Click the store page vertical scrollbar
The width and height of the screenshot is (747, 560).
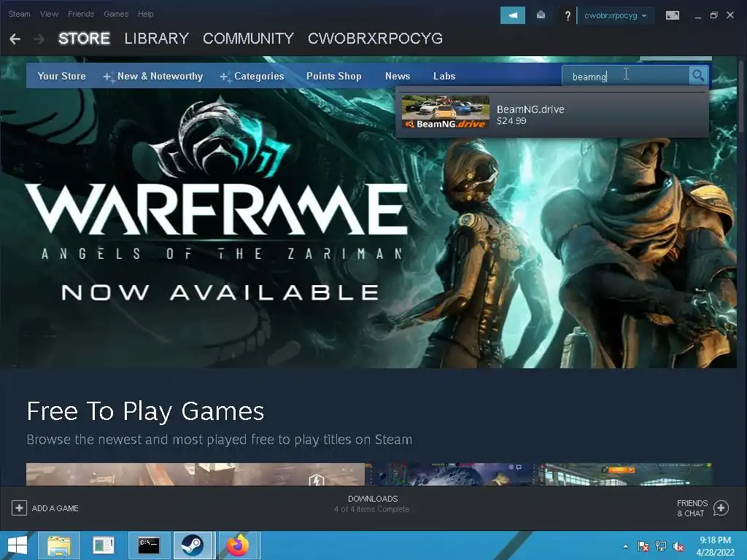coord(741,96)
